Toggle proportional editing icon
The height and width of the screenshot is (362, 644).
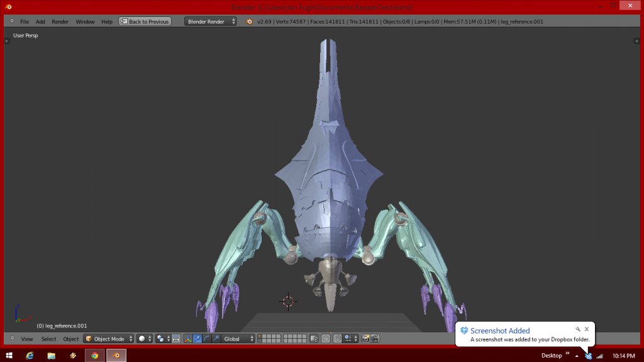point(326,339)
